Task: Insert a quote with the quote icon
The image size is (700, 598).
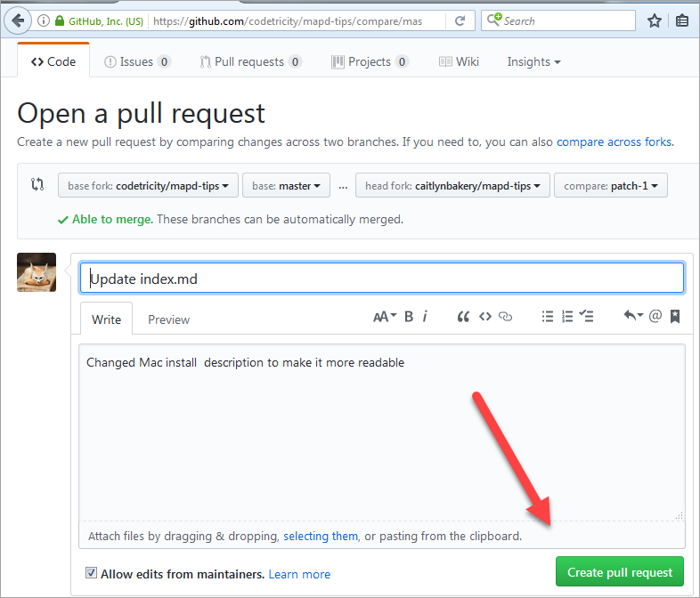Action: tap(463, 317)
